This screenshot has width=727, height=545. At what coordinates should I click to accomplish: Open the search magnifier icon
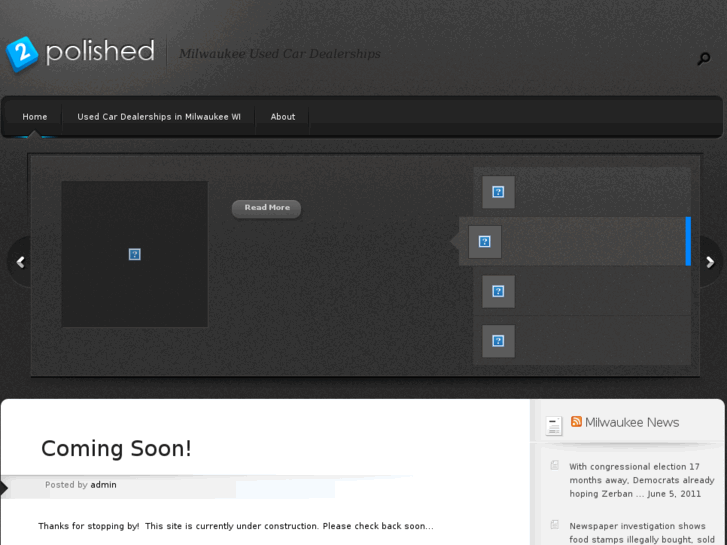click(703, 59)
